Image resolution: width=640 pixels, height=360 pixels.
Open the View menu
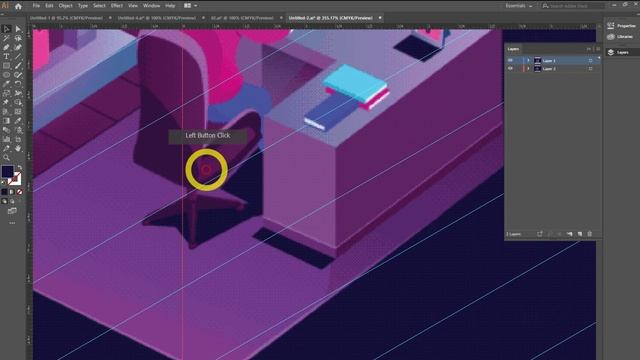point(133,6)
